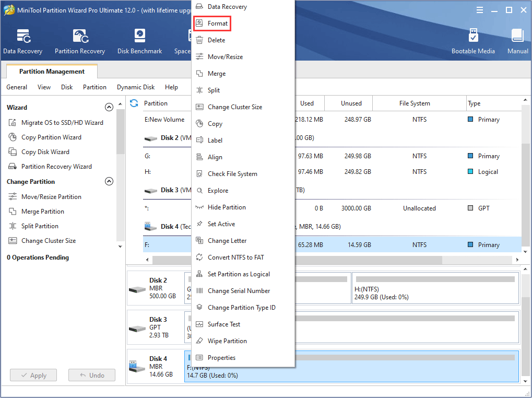The height and width of the screenshot is (398, 532).
Task: Start the Copy Disk Wizard
Action: pos(39,151)
